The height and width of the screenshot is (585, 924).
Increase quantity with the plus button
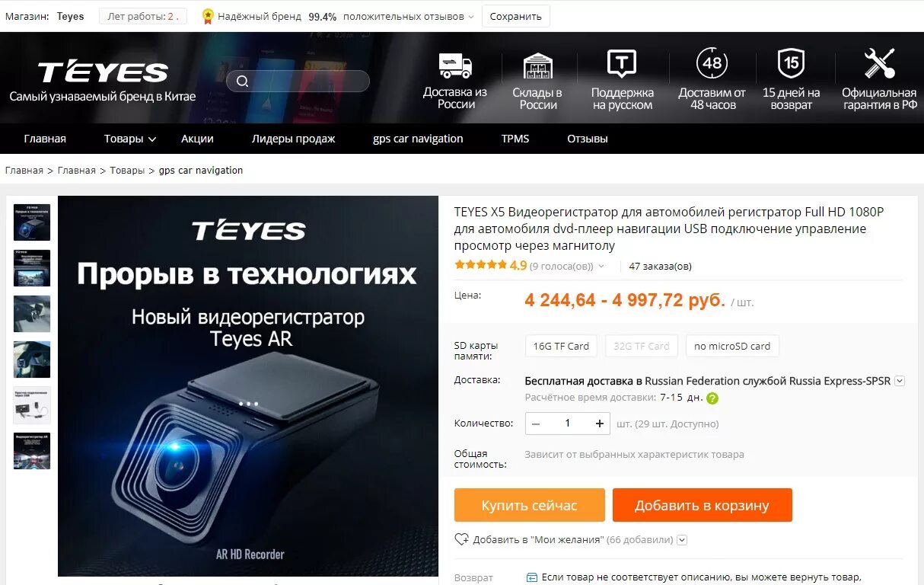600,424
